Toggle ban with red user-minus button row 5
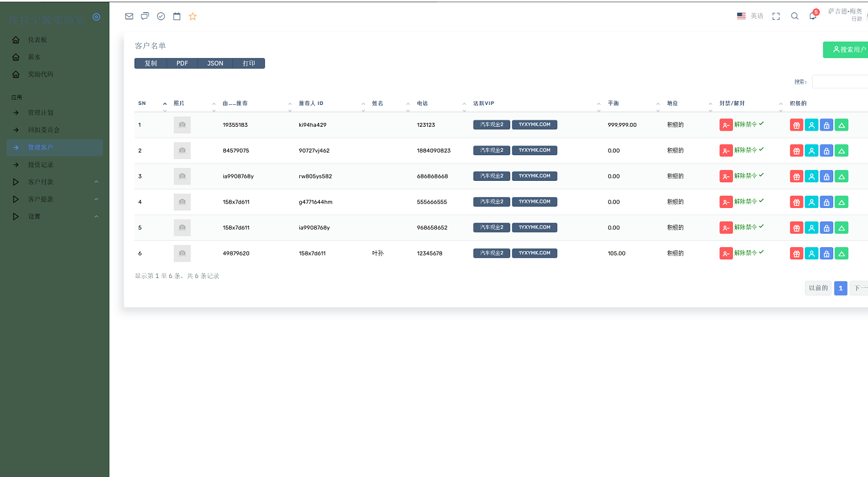868x477 pixels. pyautogui.click(x=726, y=228)
